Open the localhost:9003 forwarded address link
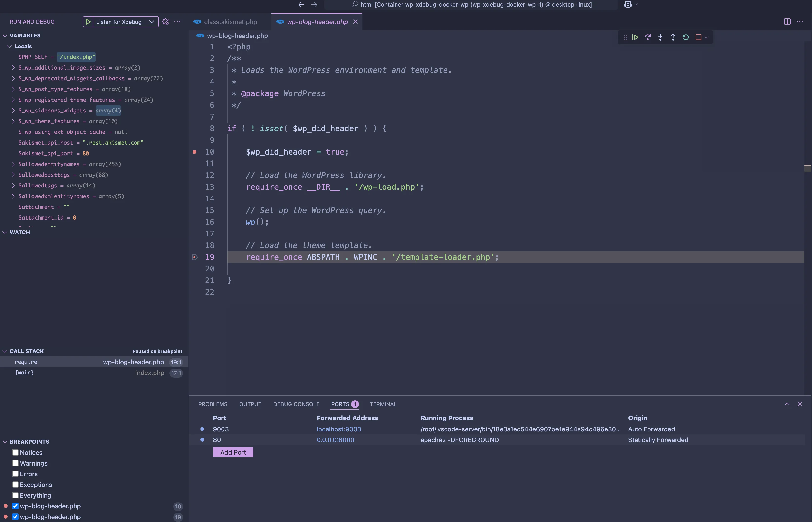 338,429
